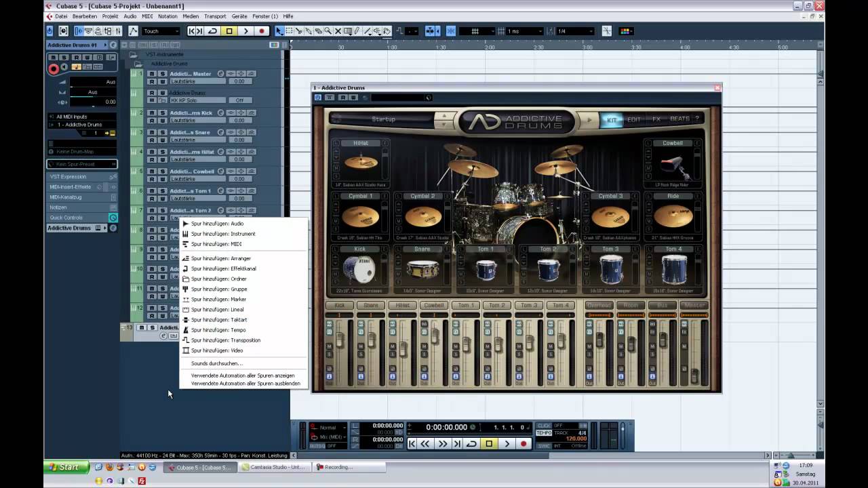Screen dimensions: 868x488
Task: Switch to BEATS tab in Addictive Drums
Action: [x=679, y=119]
